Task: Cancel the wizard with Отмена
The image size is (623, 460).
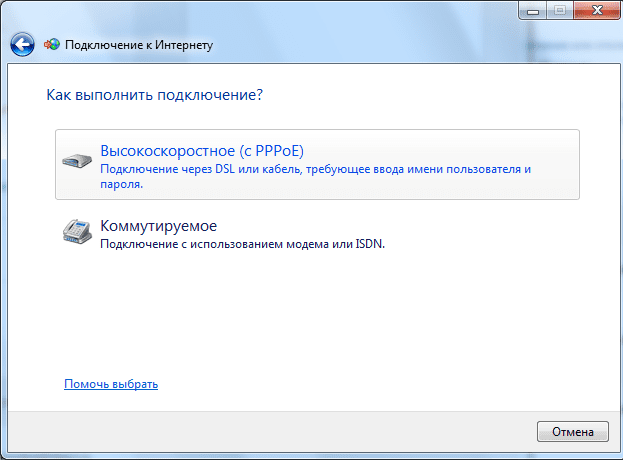Action: click(x=573, y=432)
